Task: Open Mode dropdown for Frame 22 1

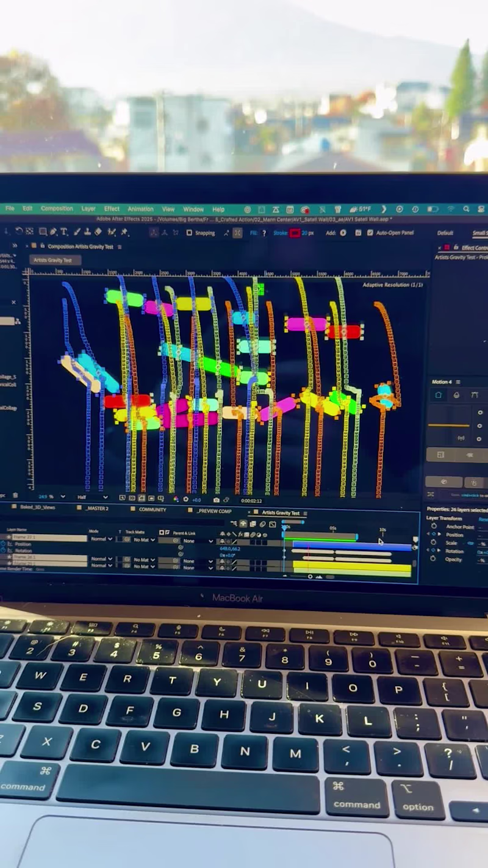Action: coord(102,539)
